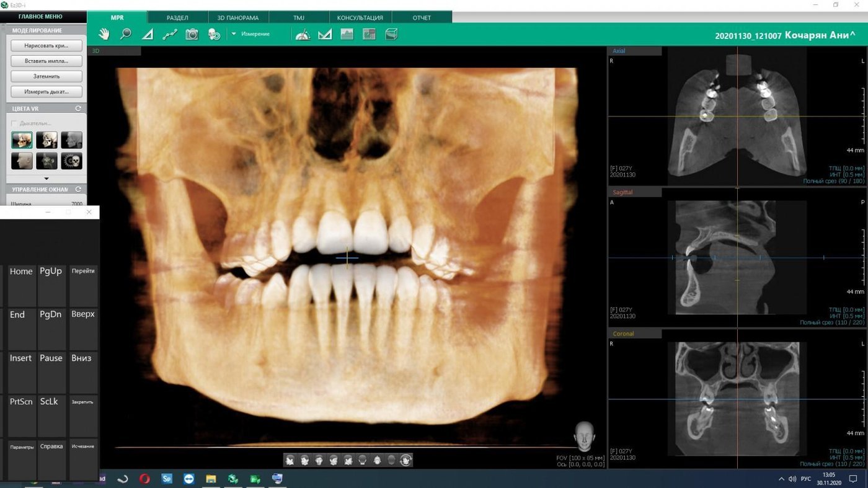This screenshot has width=868, height=488.
Task: Open TeamViewer from the taskbar
Action: 188,479
